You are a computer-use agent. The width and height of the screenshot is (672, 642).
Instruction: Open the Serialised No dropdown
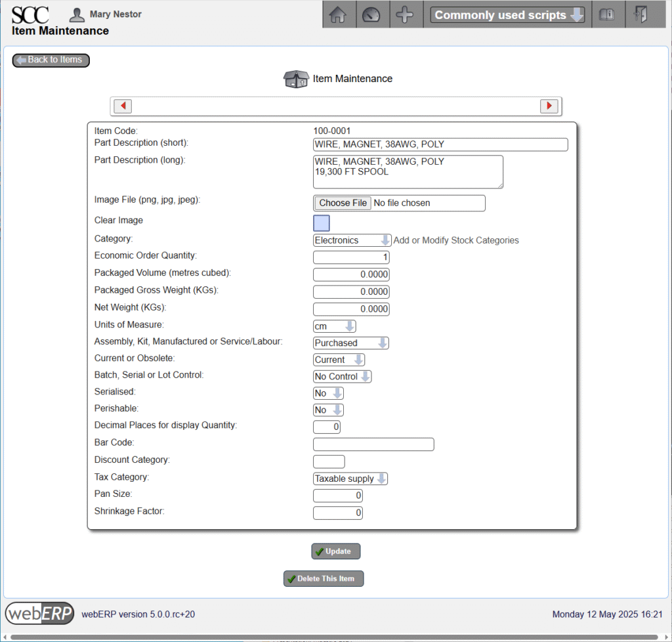coord(328,393)
